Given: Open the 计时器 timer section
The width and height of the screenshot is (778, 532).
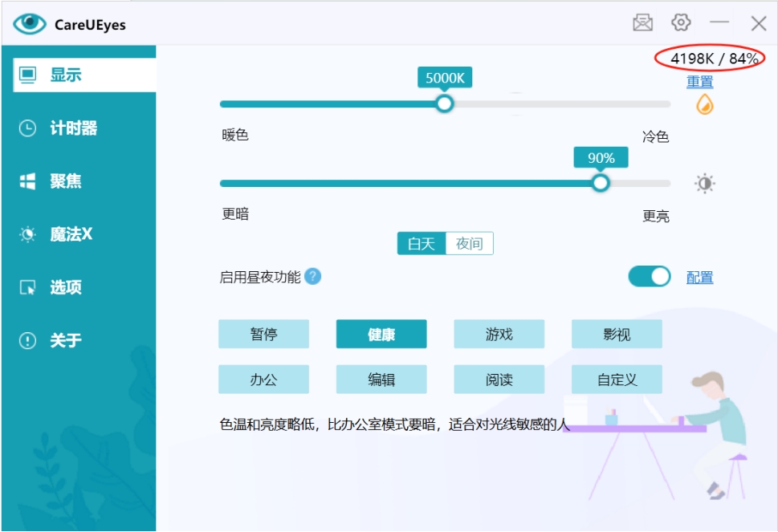Looking at the screenshot, I should (72, 128).
